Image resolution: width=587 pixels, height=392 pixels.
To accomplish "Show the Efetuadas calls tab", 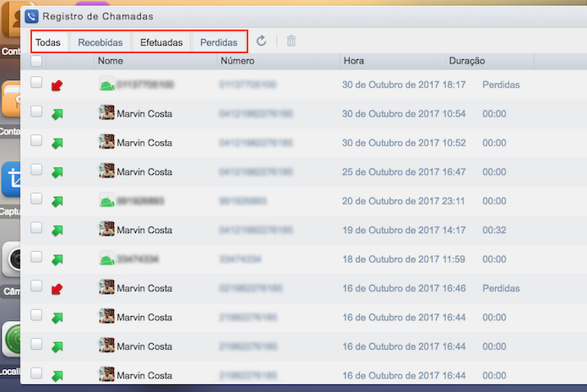I will (161, 42).
